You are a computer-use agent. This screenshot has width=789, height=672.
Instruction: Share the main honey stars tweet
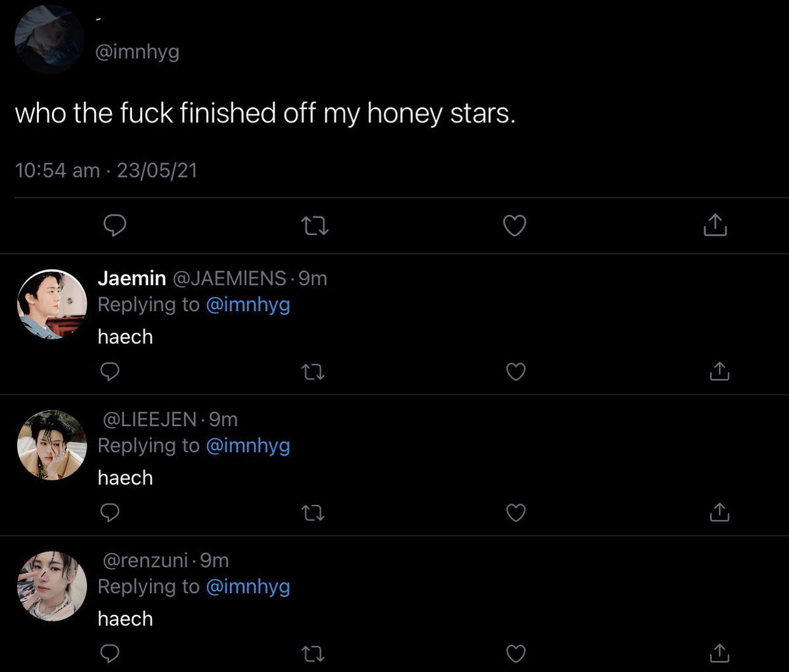715,226
